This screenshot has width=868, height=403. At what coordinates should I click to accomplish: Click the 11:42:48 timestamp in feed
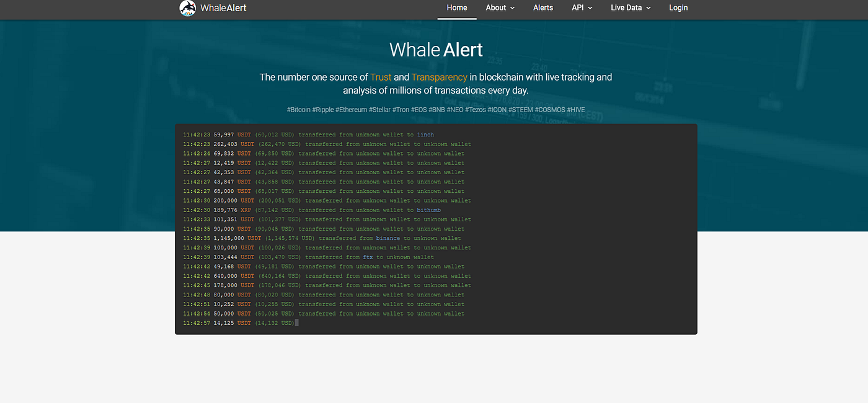click(x=197, y=294)
